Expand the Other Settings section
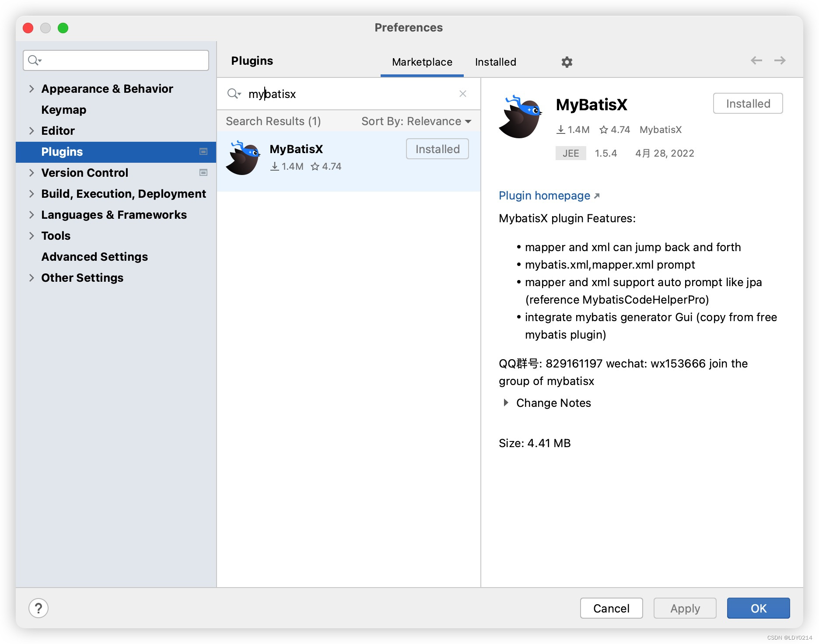The image size is (819, 644). point(31,278)
